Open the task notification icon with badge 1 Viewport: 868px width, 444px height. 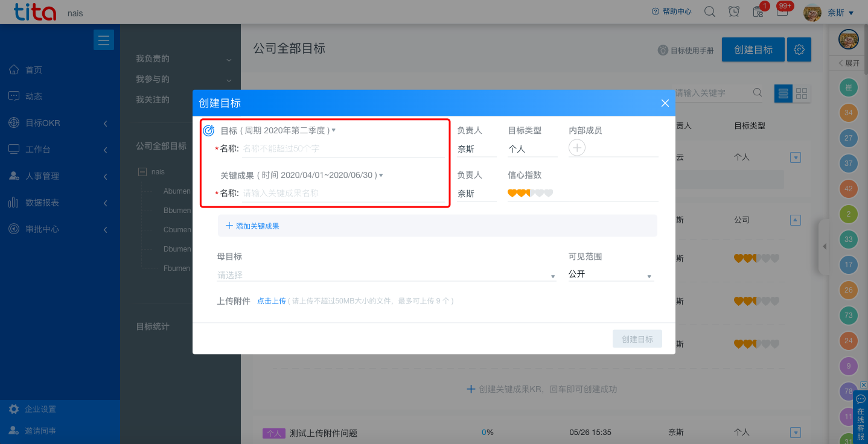pyautogui.click(x=759, y=10)
